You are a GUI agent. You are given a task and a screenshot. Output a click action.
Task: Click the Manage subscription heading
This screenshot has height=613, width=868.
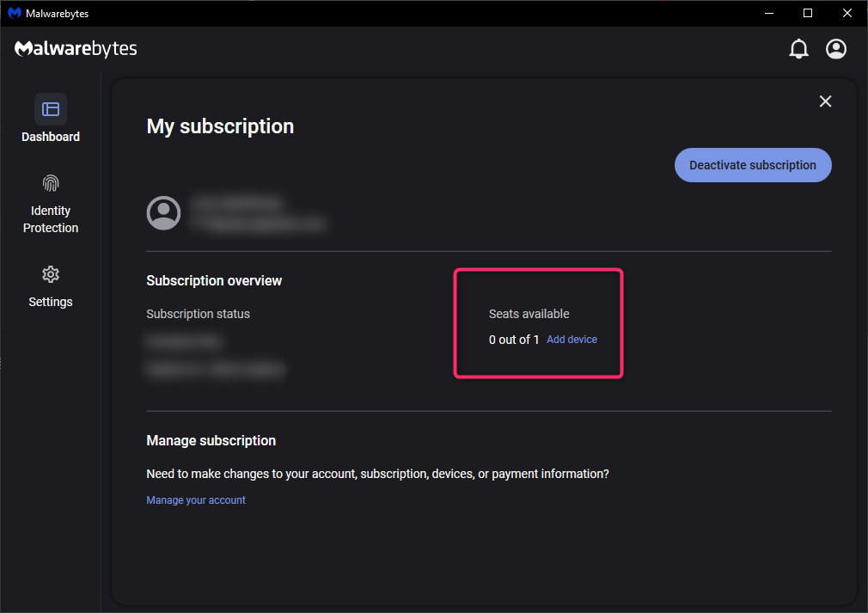211,441
